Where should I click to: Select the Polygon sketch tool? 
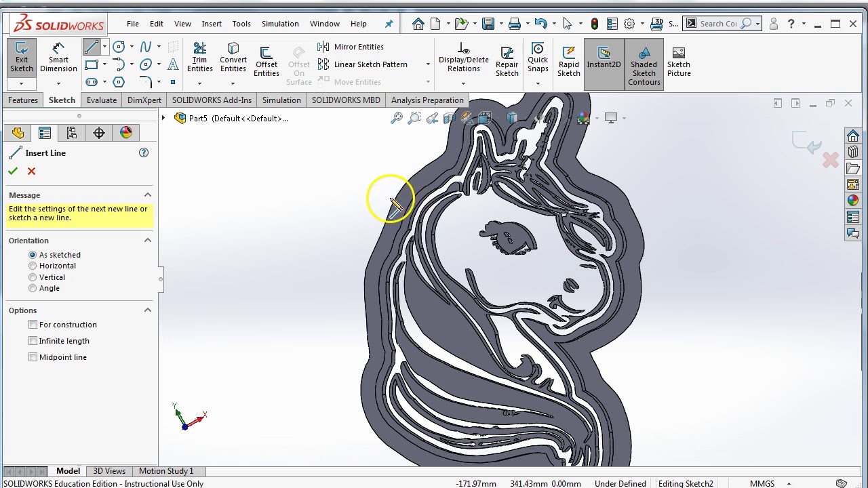click(119, 82)
